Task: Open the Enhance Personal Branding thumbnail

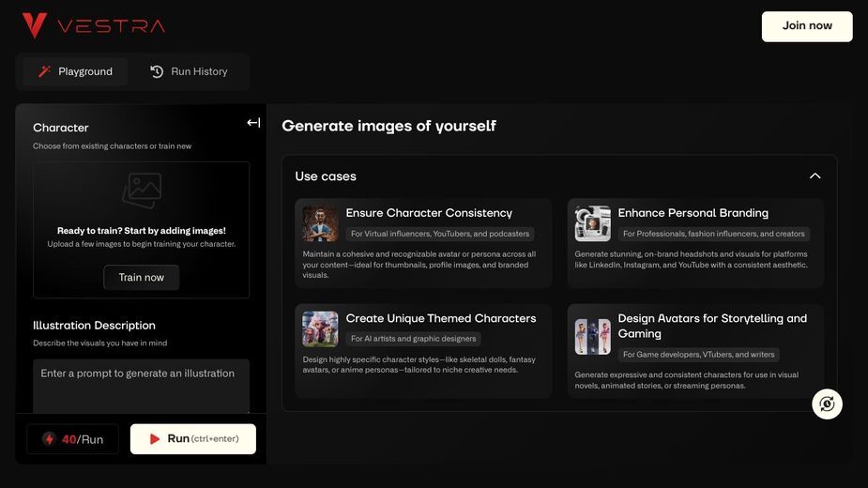Action: tap(592, 223)
